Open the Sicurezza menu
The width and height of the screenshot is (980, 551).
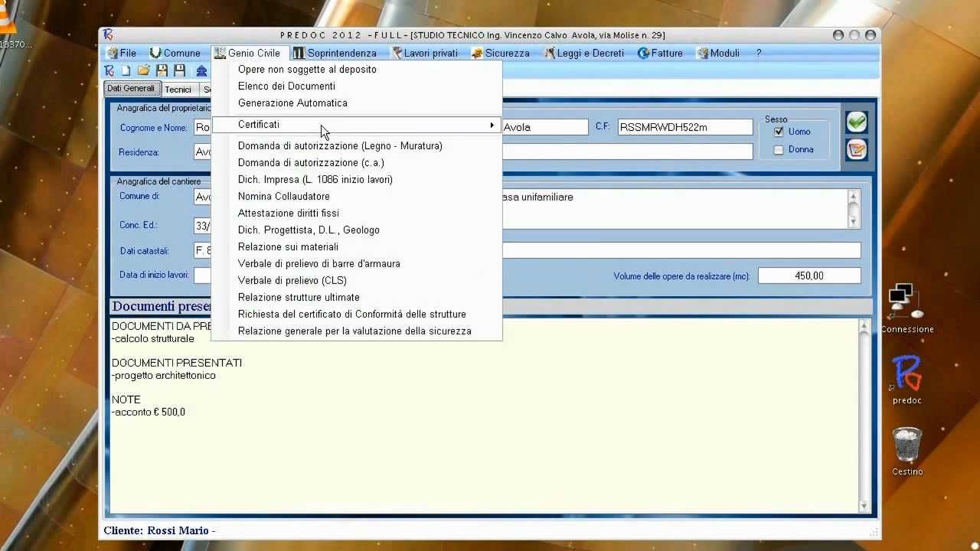point(500,53)
